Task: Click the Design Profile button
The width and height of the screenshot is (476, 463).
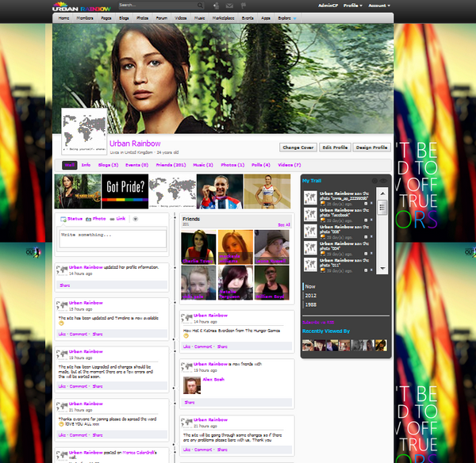Action: tap(371, 147)
